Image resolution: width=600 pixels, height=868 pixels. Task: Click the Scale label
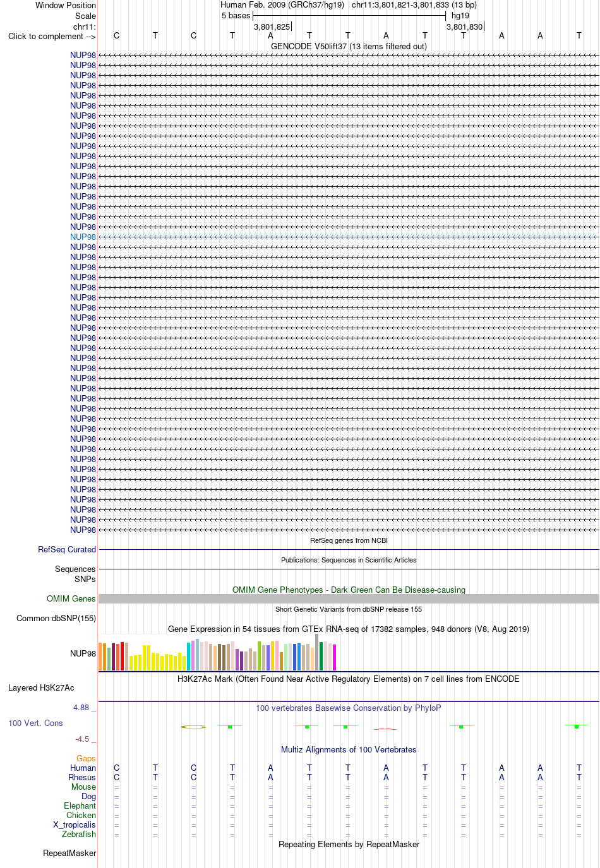click(86, 16)
